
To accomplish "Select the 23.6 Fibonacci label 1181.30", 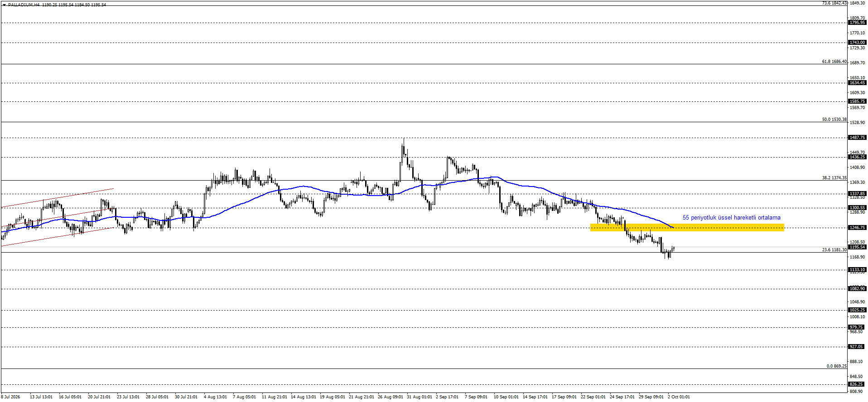I will tap(834, 250).
